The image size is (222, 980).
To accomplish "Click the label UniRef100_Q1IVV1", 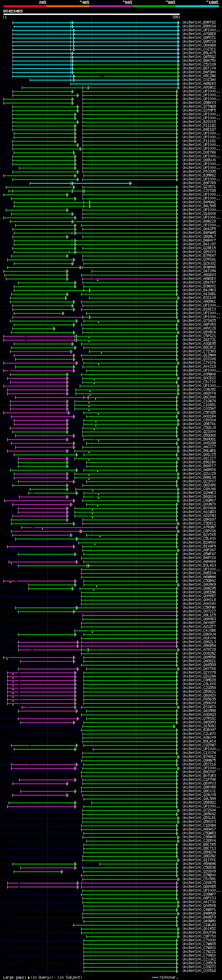I will click(x=199, y=860).
